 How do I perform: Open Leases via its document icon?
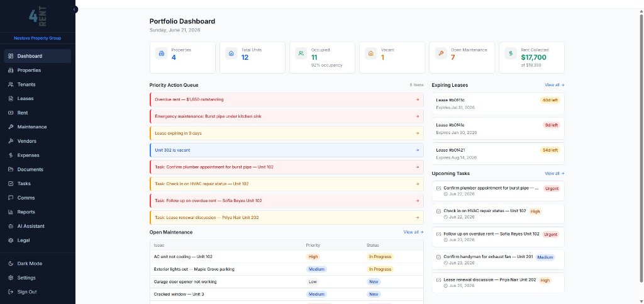[11, 99]
